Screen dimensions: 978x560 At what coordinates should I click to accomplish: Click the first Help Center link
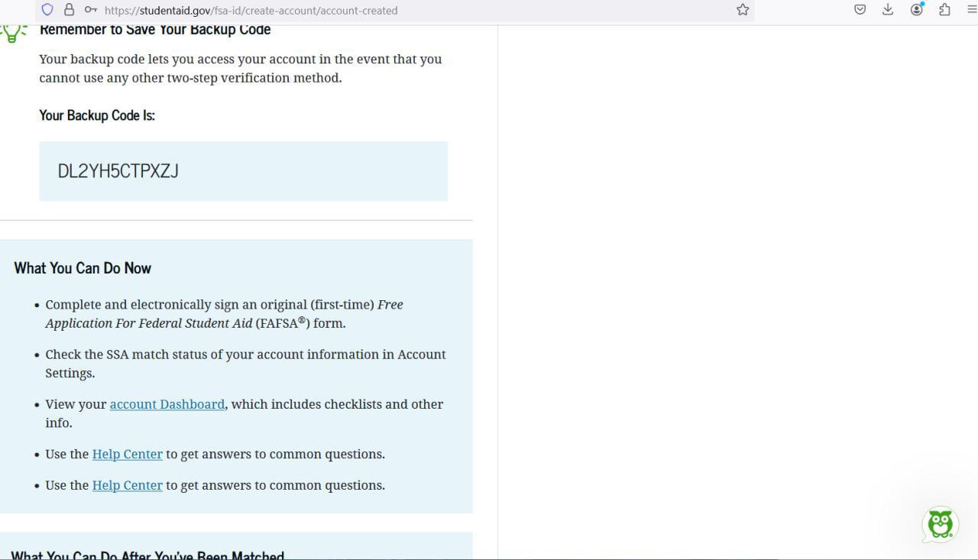(127, 454)
